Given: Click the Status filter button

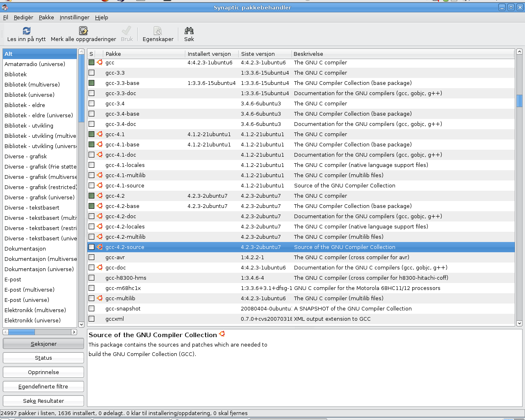Looking at the screenshot, I should point(43,358).
